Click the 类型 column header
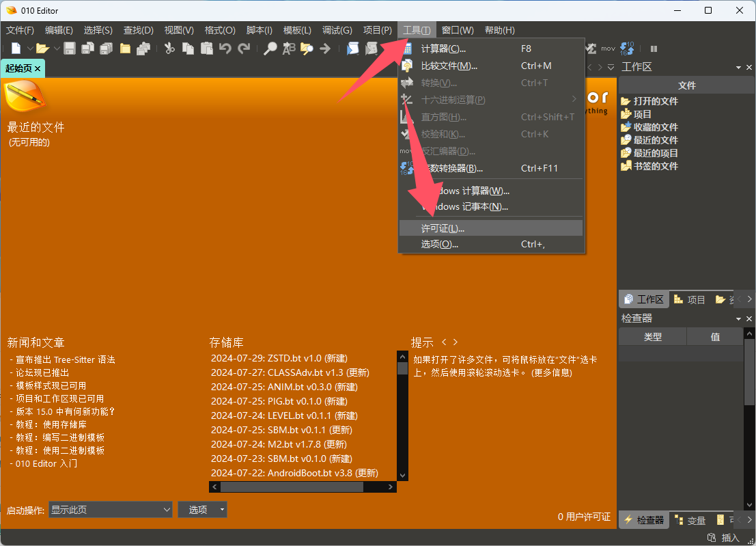 (x=652, y=337)
